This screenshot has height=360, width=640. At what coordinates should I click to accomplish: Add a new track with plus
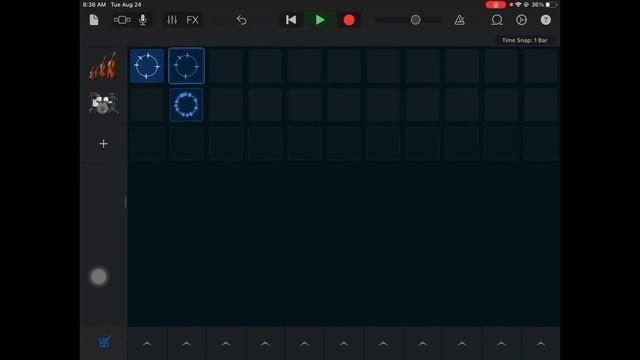tap(104, 144)
